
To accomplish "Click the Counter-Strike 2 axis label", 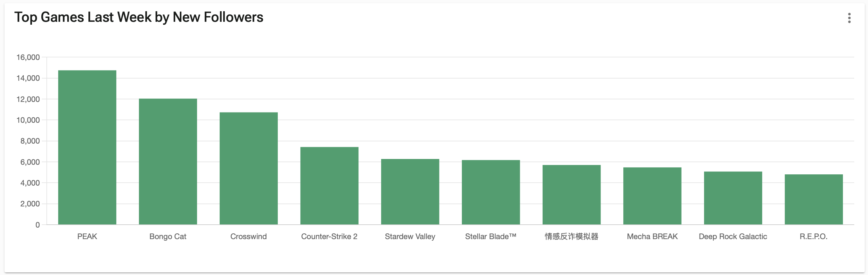I will 329,237.
